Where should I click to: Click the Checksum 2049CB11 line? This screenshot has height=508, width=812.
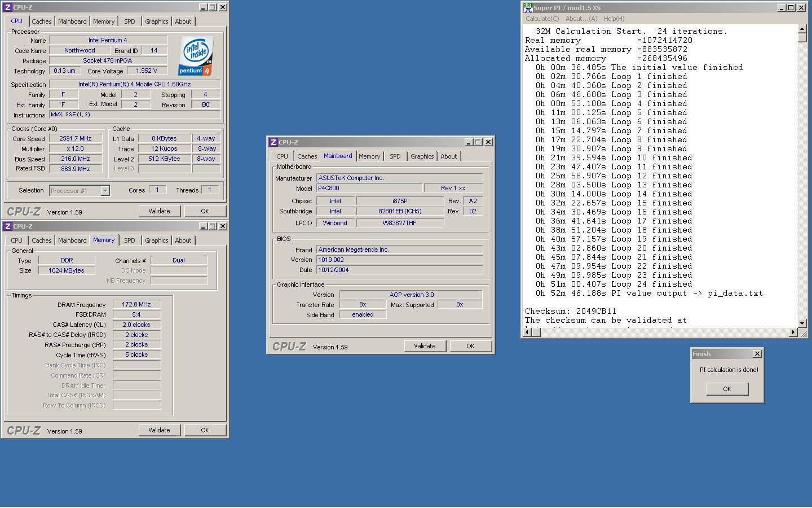[571, 312]
